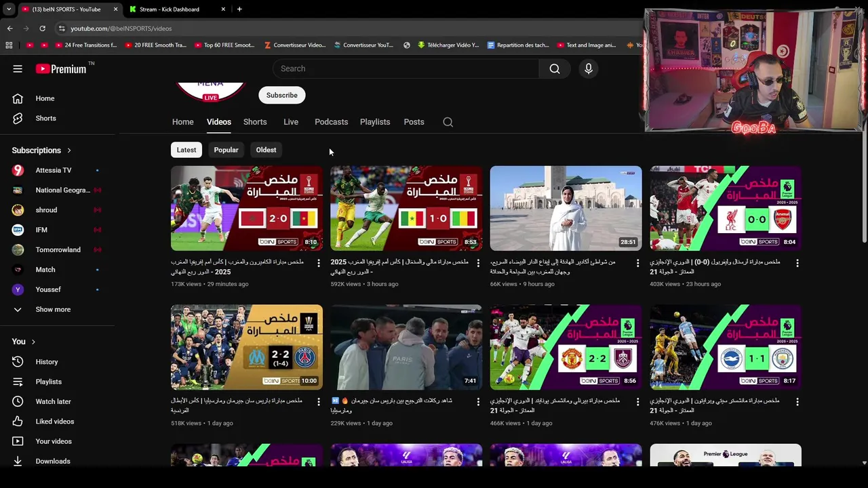Image resolution: width=868 pixels, height=488 pixels.
Task: Switch to the Podcasts tab
Action: (331, 122)
